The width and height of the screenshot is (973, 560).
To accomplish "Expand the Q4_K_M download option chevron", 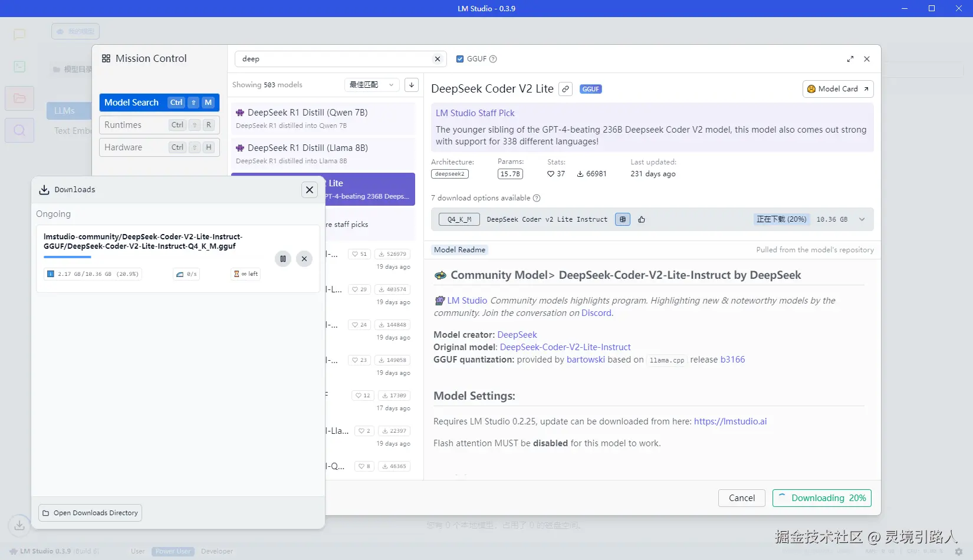I will 862,219.
